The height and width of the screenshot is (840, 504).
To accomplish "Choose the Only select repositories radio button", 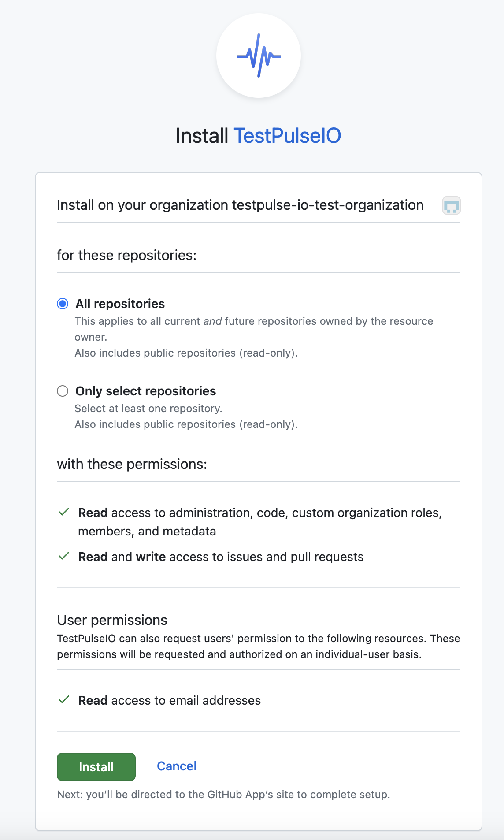I will pos(63,391).
